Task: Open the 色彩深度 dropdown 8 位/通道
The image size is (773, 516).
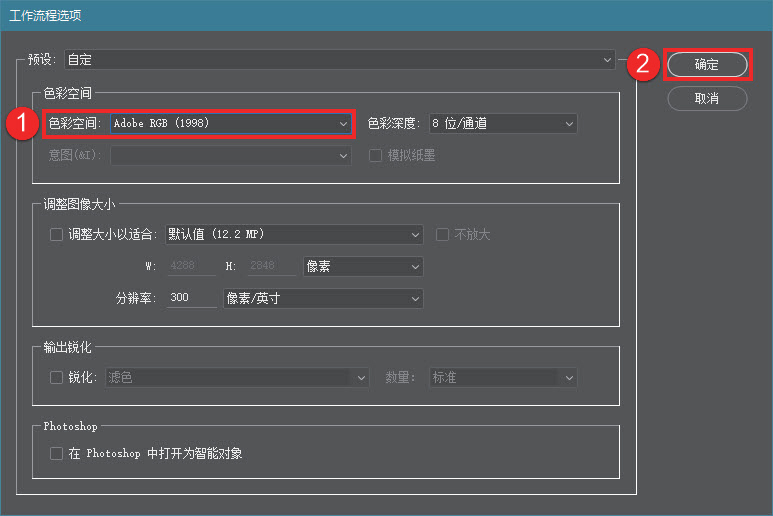Action: 503,123
